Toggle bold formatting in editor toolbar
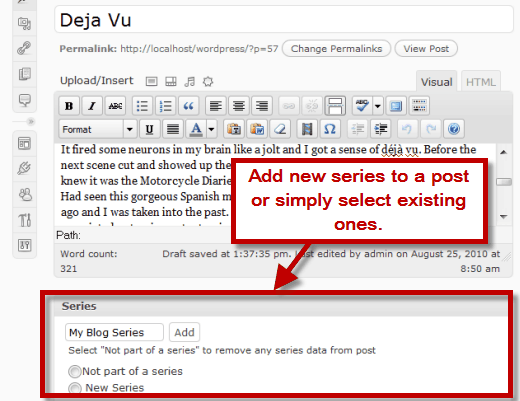 tap(69, 106)
